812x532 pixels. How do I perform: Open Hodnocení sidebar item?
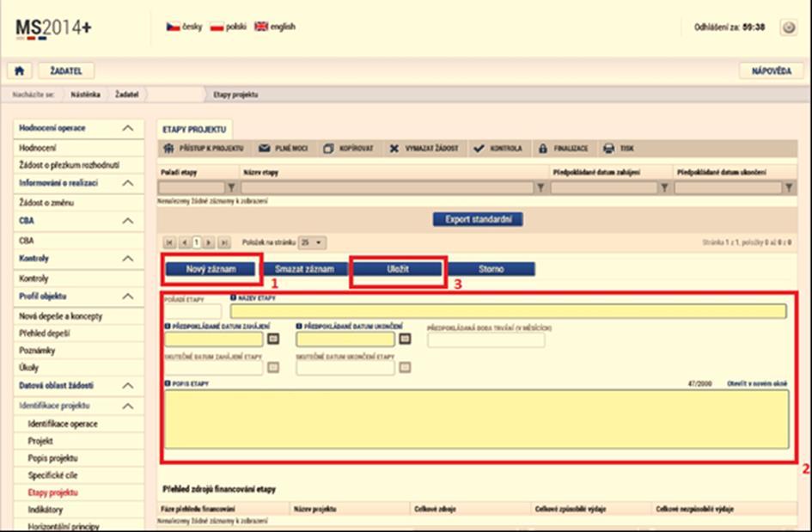[x=37, y=148]
